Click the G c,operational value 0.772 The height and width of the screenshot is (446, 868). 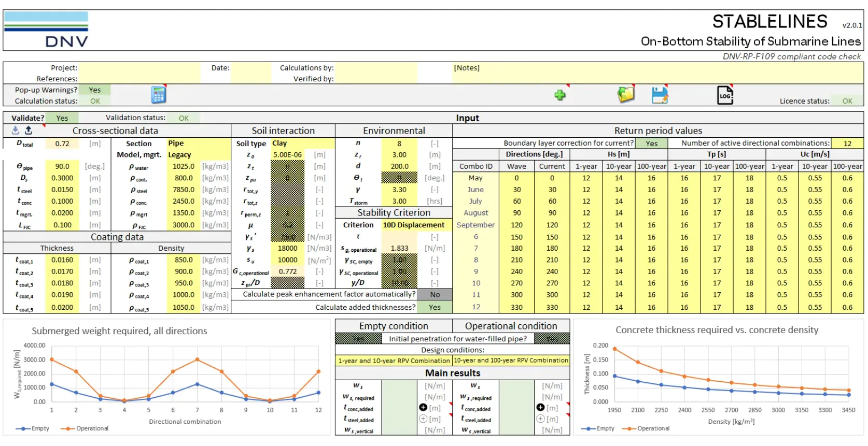[x=287, y=271]
